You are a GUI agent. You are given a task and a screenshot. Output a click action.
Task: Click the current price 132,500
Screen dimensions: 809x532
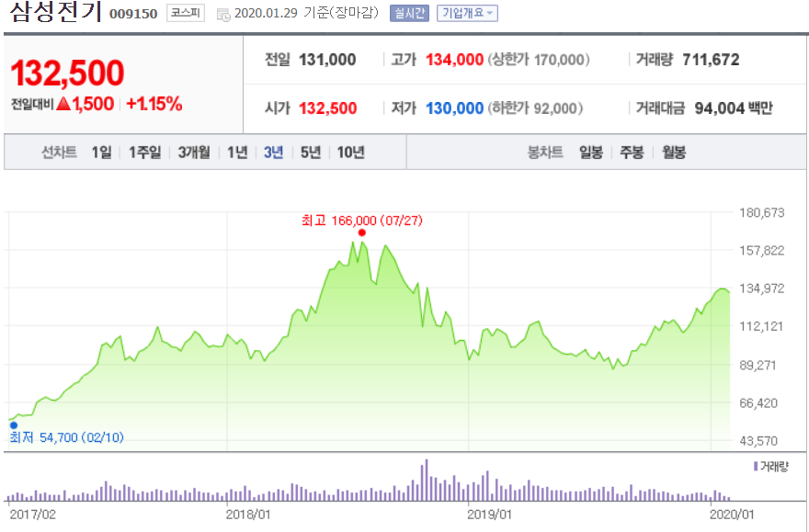pos(68,73)
